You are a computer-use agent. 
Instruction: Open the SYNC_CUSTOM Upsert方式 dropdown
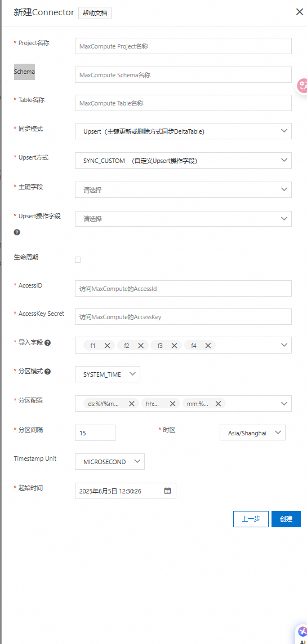[x=183, y=160]
